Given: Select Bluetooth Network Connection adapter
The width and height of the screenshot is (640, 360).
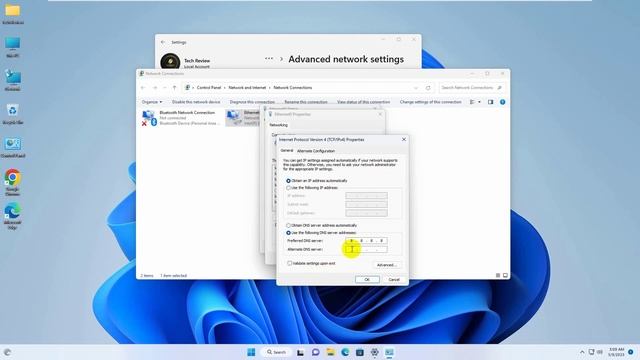Looking at the screenshot, I should pyautogui.click(x=182, y=118).
